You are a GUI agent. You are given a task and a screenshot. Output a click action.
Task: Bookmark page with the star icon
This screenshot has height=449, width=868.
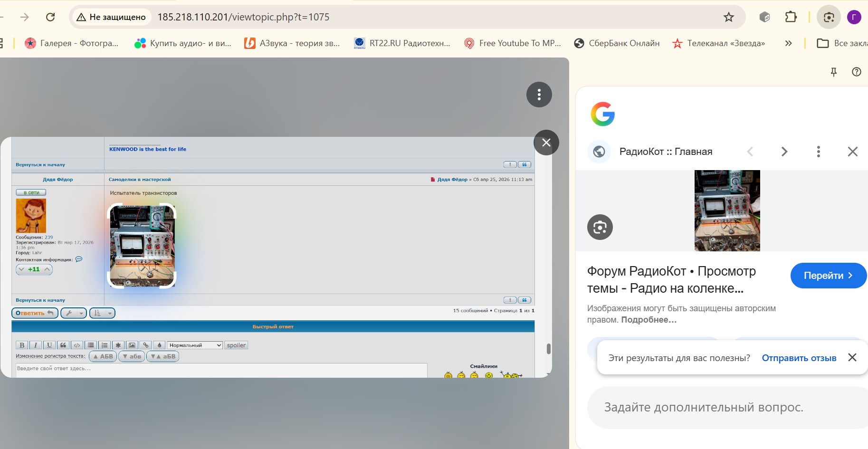click(x=728, y=17)
